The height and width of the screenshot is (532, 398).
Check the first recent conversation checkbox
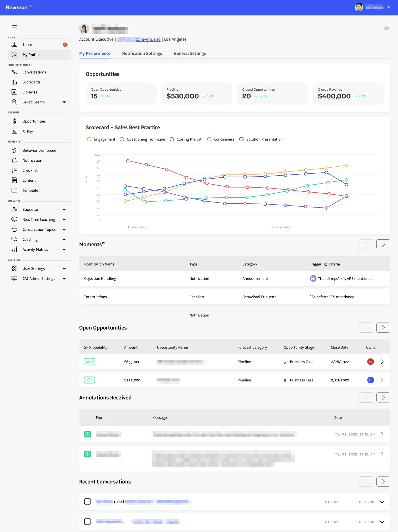pos(87,501)
